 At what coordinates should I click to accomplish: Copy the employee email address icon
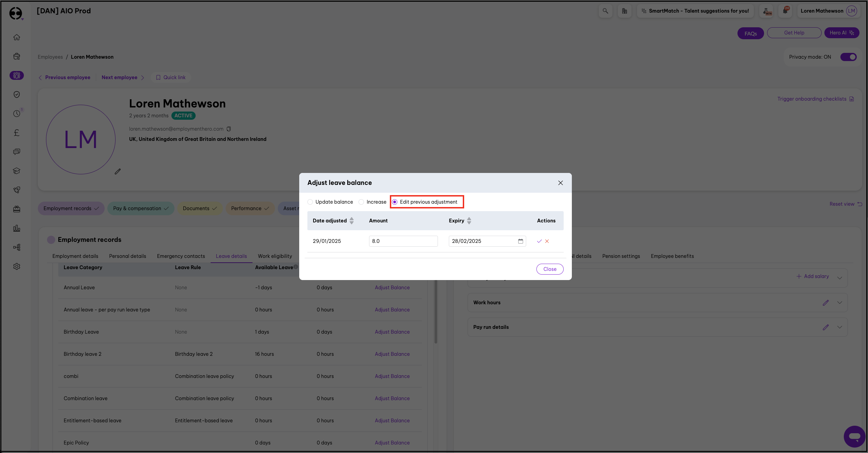(x=229, y=129)
